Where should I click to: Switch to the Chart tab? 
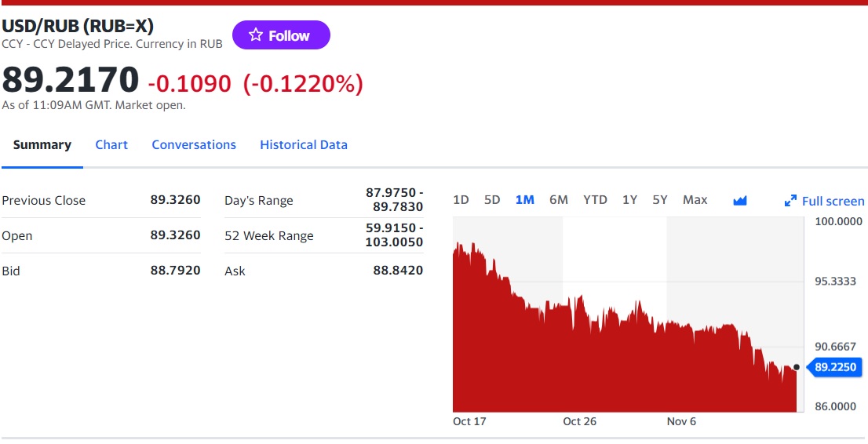point(111,145)
